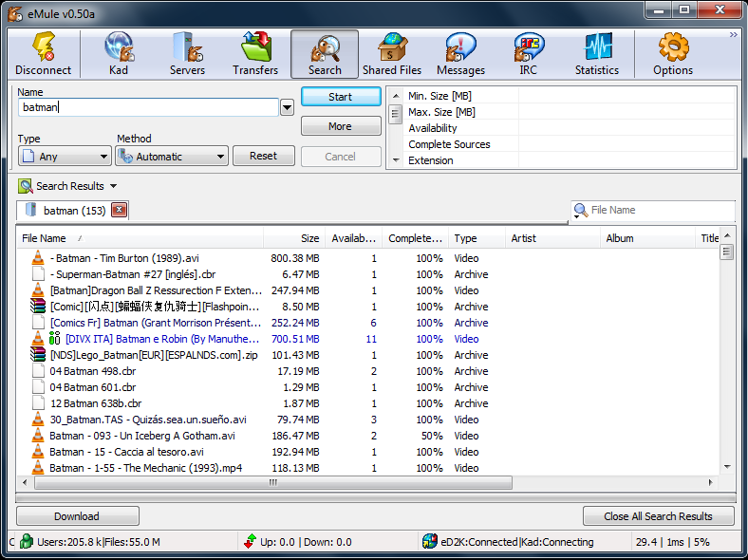Click the Extension value field
748x560 pixels.
pos(626,160)
